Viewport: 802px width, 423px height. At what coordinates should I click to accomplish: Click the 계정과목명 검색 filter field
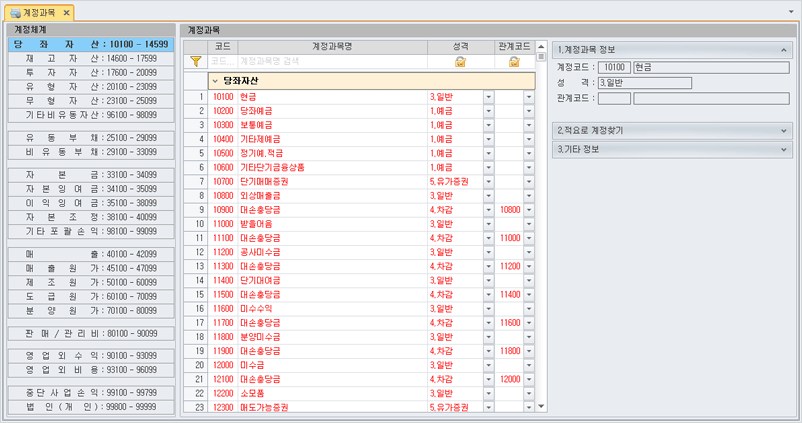point(332,61)
